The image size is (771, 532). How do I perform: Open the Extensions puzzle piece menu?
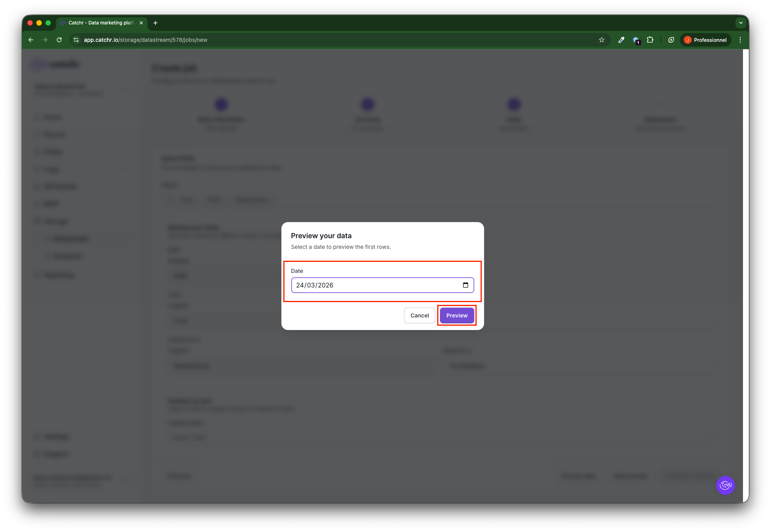coord(650,40)
